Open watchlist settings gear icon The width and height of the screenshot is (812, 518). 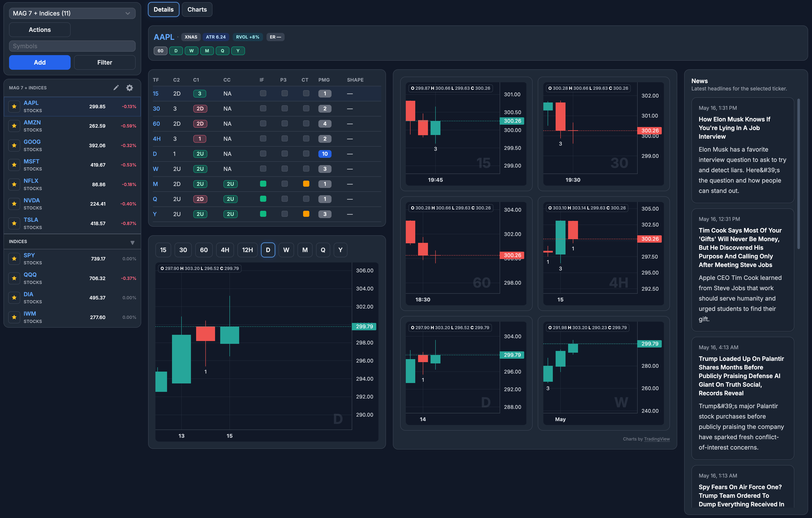coord(130,88)
